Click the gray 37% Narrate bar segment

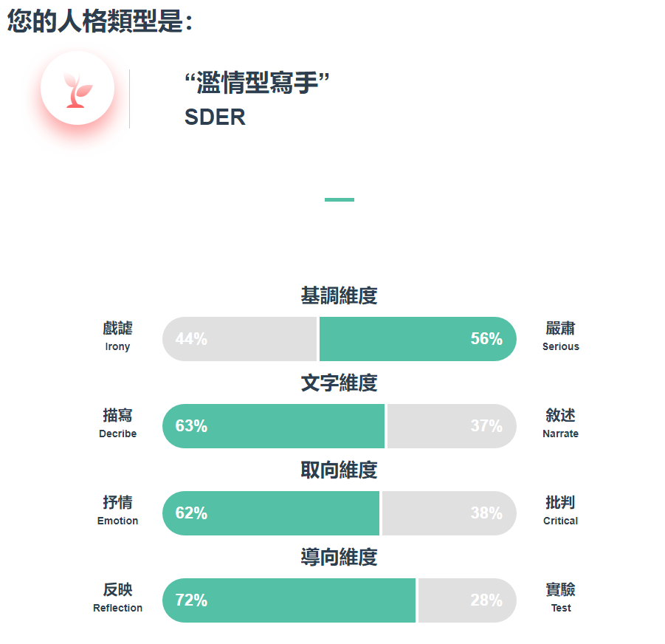click(452, 426)
